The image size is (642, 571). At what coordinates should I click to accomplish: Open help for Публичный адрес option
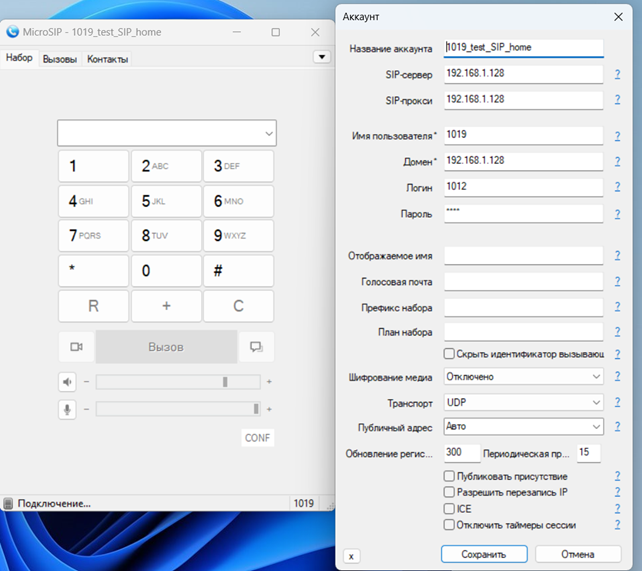[x=617, y=427]
